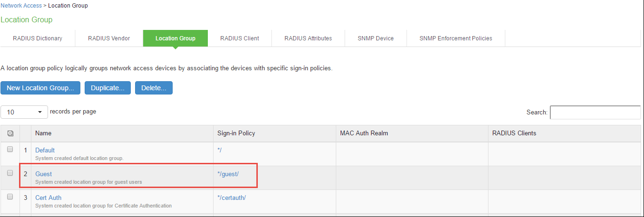Switch to the RADIUS Vendor tab
644x217 pixels.
[109, 38]
